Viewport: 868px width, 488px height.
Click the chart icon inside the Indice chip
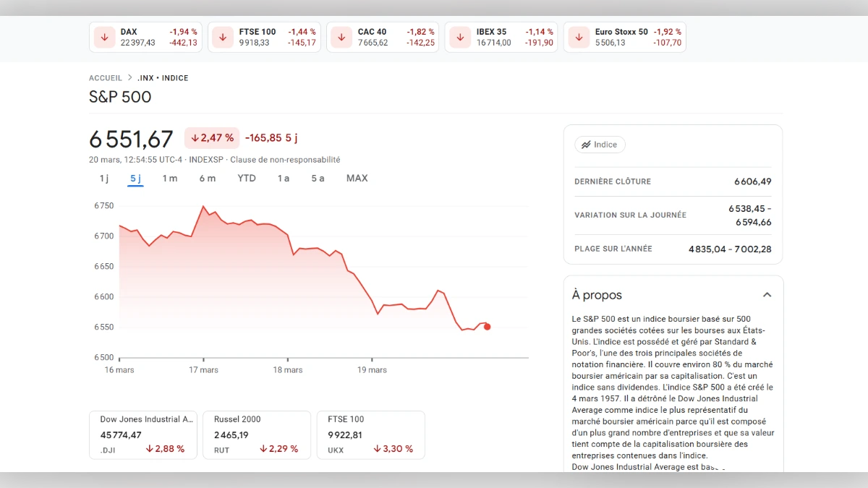coord(585,145)
